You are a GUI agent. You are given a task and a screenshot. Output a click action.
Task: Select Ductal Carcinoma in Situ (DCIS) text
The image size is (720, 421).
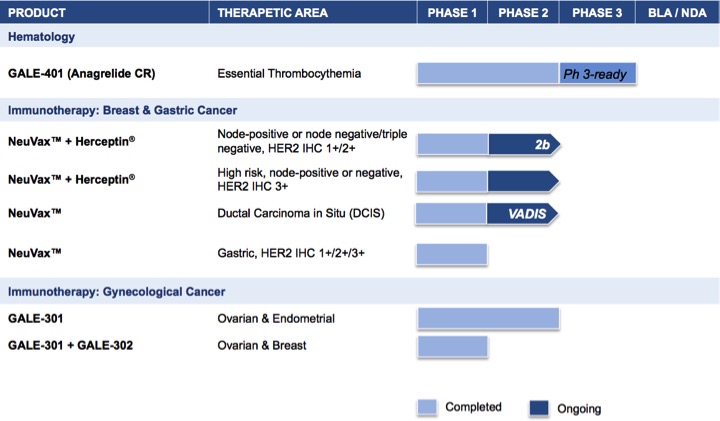point(300,213)
